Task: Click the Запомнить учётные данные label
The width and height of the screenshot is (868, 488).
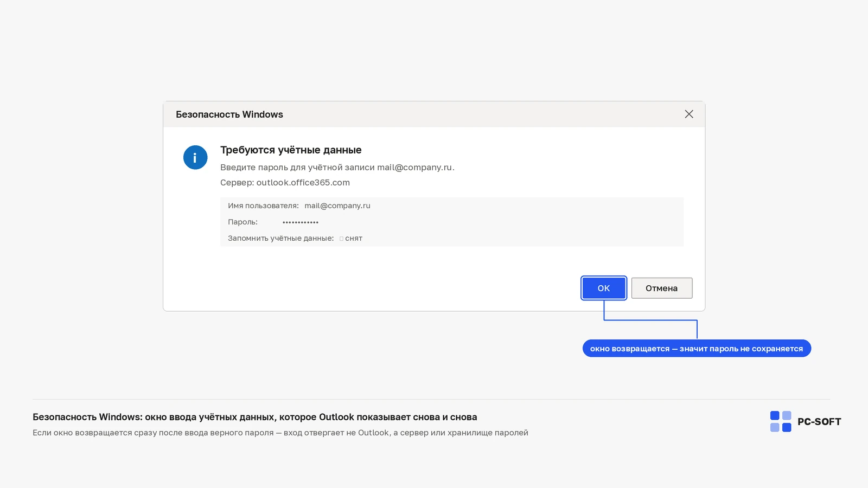Action: coord(280,238)
